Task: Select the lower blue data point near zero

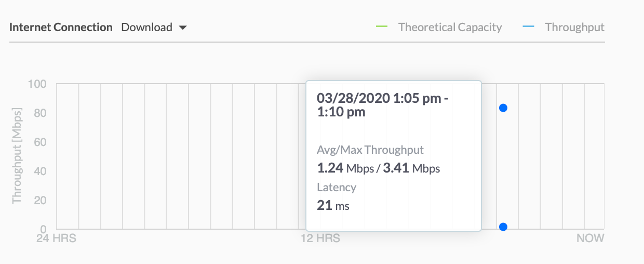Action: coord(503,227)
